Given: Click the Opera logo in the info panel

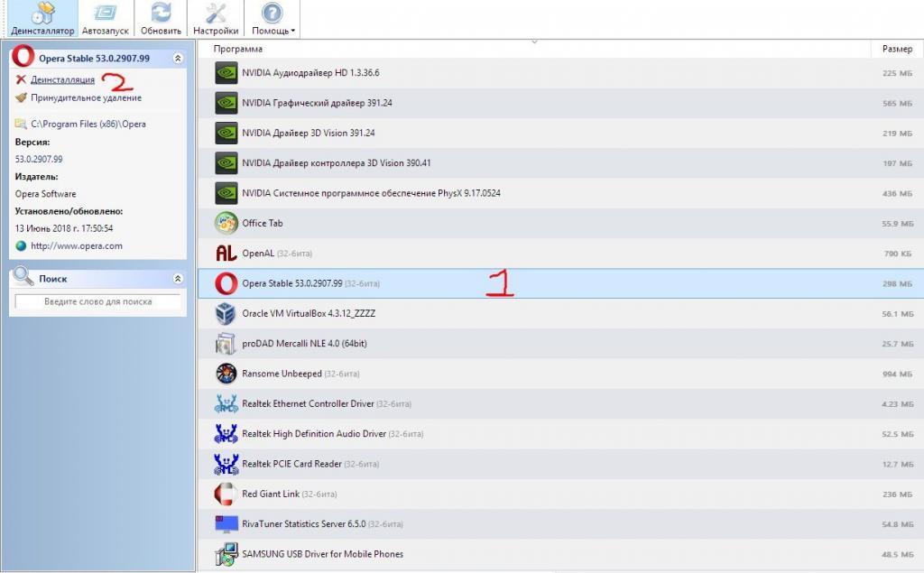Looking at the screenshot, I should (x=23, y=57).
